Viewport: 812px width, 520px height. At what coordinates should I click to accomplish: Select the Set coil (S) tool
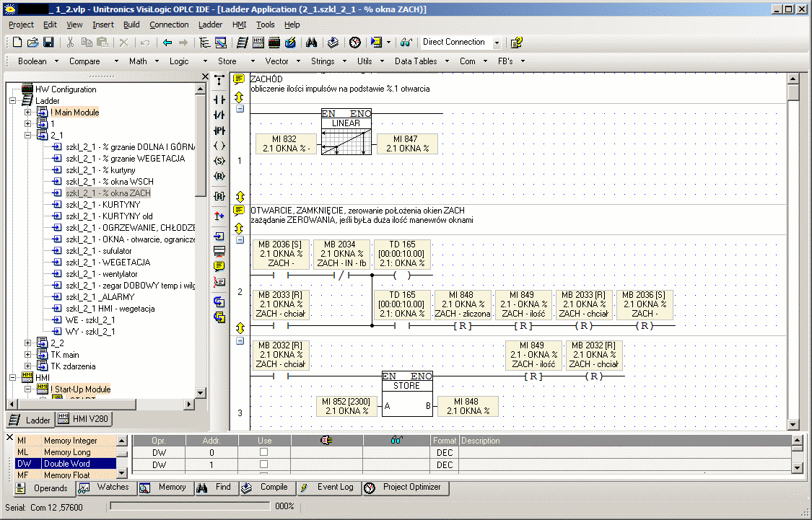219,161
